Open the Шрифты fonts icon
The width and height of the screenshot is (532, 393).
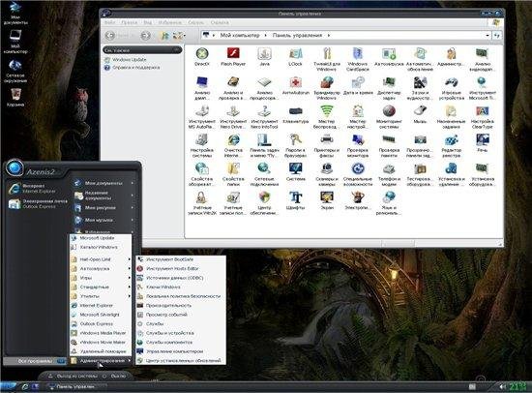click(296, 200)
